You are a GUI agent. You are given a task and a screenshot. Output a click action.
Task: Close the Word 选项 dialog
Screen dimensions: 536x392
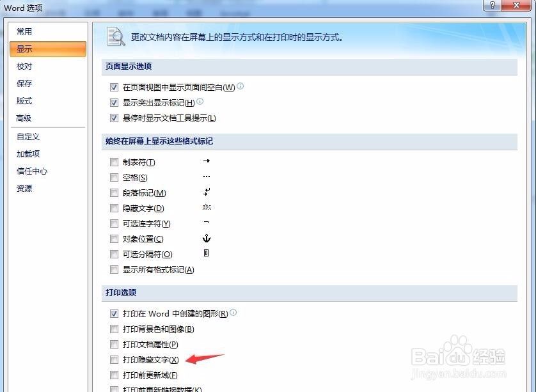[517, 5]
